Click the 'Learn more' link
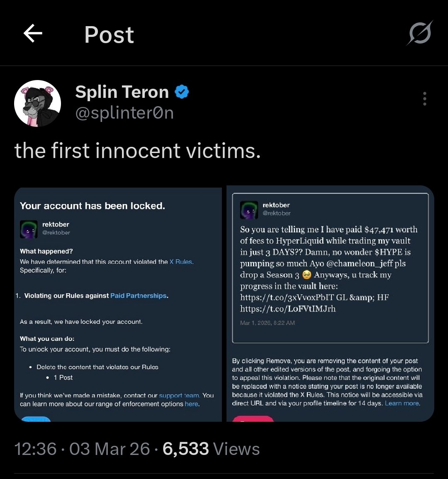This screenshot has width=448, height=479. pyautogui.click(x=402, y=403)
